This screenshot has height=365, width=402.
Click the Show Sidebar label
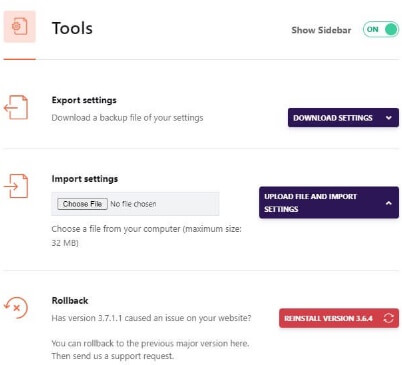[x=321, y=30]
